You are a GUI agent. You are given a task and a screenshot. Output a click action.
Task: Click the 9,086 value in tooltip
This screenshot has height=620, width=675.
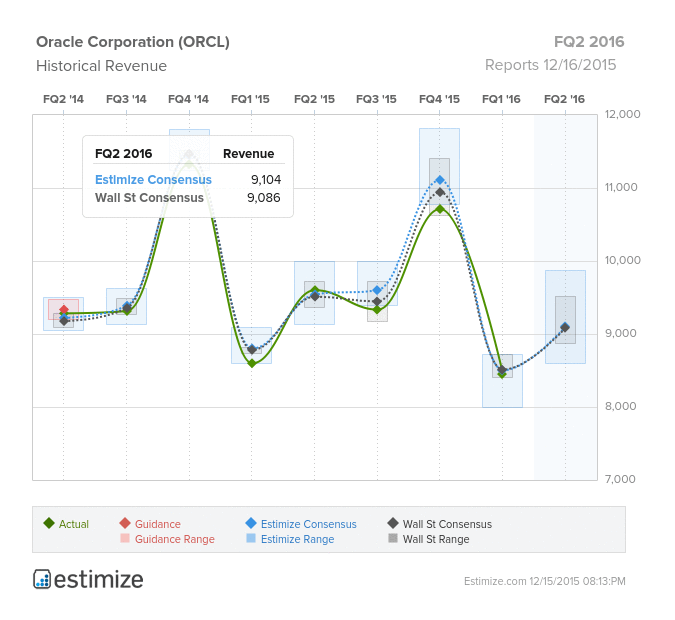coord(263,198)
